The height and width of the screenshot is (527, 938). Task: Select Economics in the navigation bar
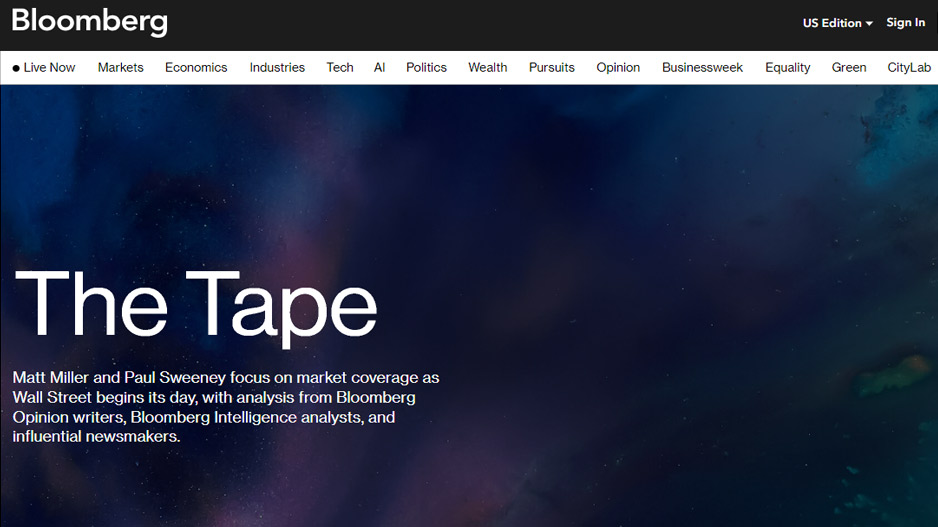coord(196,68)
